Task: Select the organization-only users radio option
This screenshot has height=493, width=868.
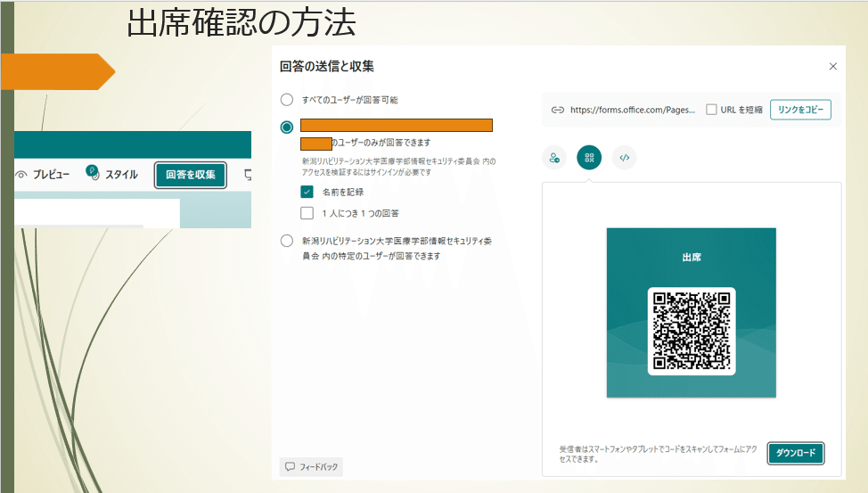Action: pos(286,127)
